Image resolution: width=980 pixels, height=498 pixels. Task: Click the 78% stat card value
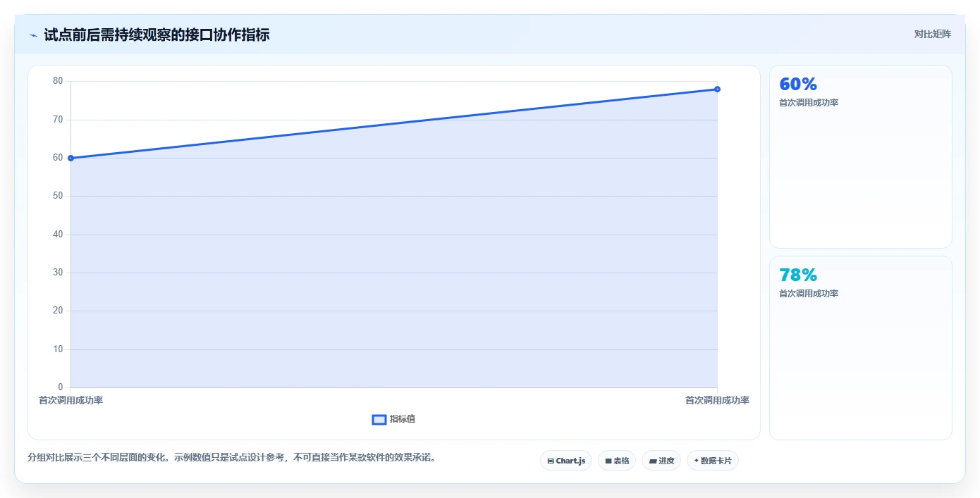click(798, 275)
